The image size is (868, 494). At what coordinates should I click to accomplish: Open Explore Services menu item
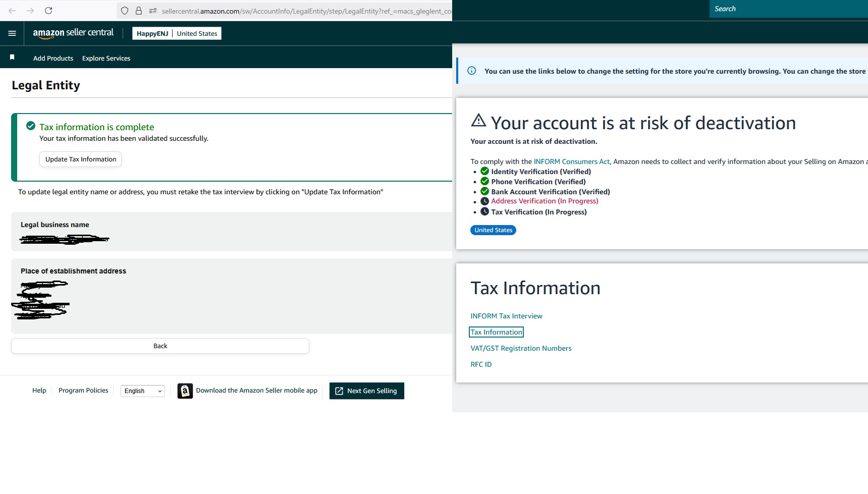pos(106,58)
